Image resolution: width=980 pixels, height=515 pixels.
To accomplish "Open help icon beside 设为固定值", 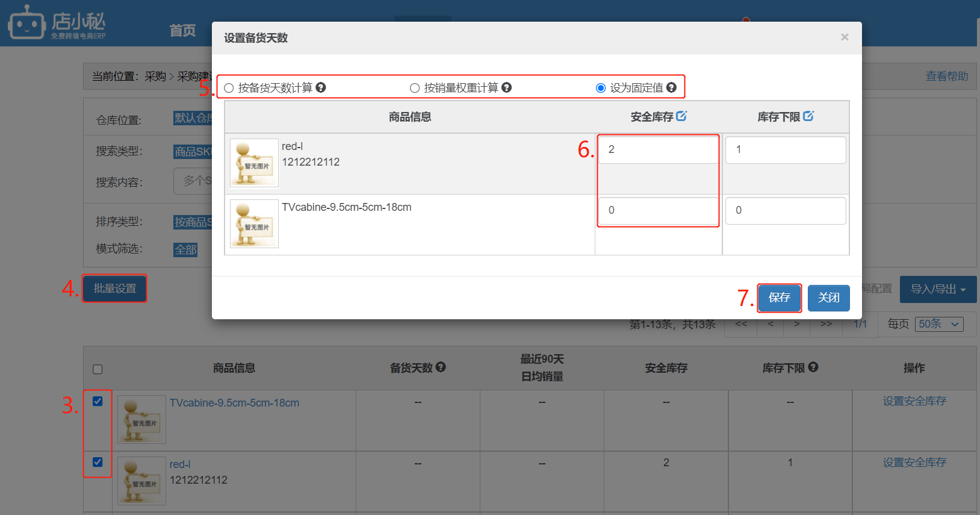I will coord(671,87).
